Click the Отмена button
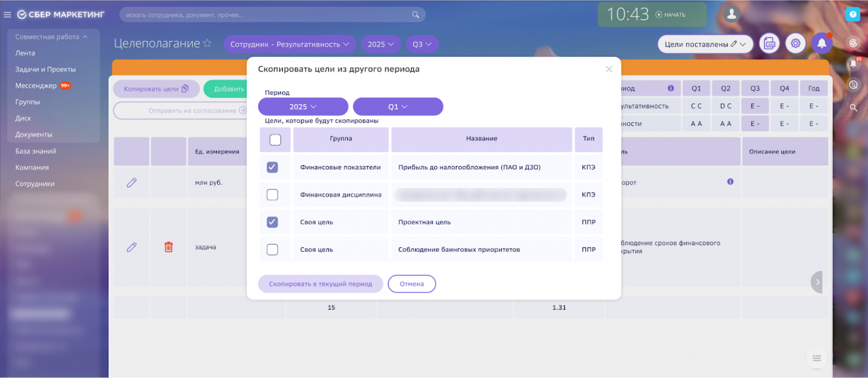Image resolution: width=868 pixels, height=378 pixels. point(412,283)
